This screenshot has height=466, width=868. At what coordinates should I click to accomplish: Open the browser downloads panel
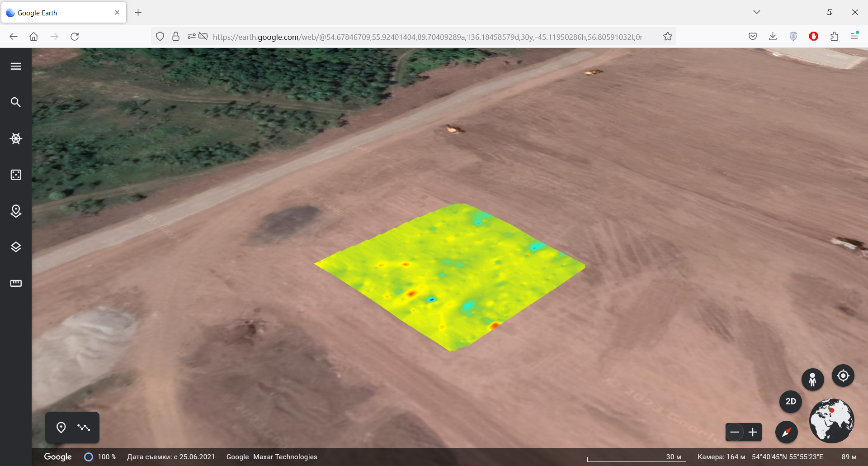point(773,37)
